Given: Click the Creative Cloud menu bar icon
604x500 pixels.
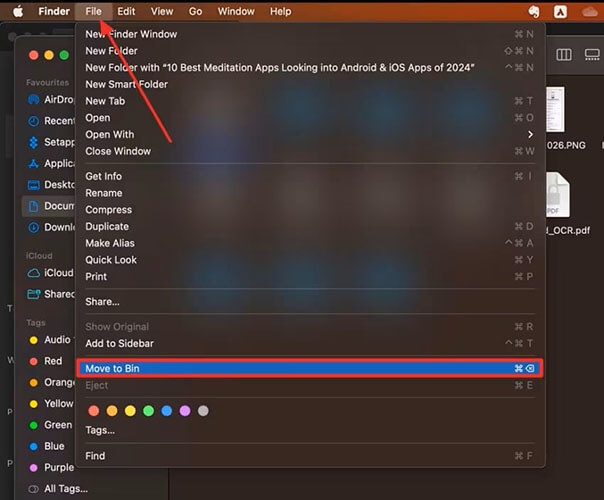Looking at the screenshot, I should click(x=589, y=12).
